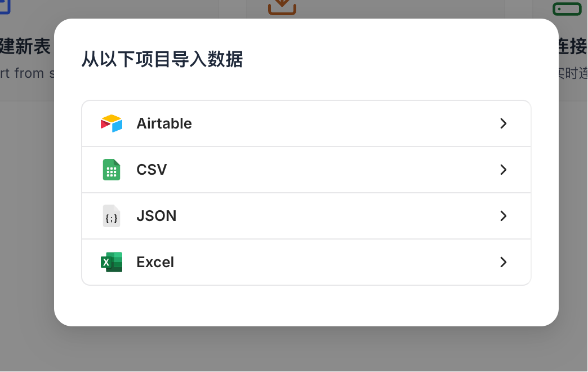This screenshot has width=588, height=372.
Task: Choose the Excel text label
Action: [155, 262]
